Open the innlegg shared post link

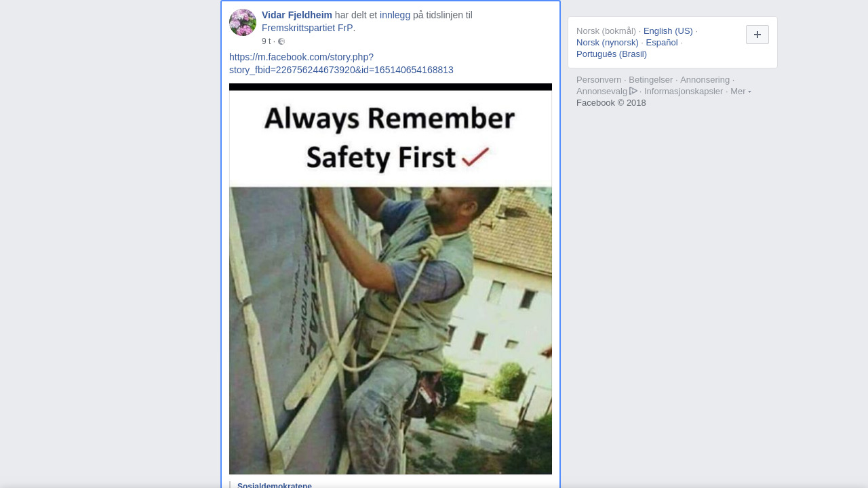coord(395,15)
